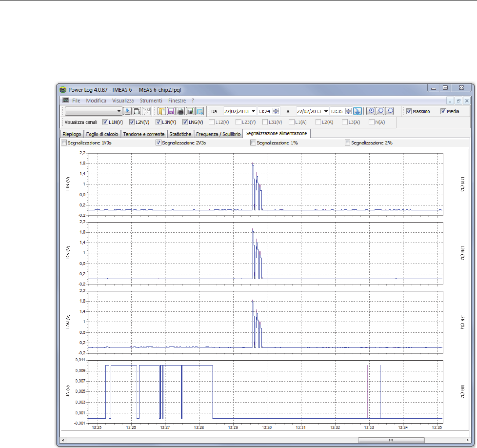The height and width of the screenshot is (448, 477).
Task: Disable the Massimo checkbox
Action: [x=409, y=111]
